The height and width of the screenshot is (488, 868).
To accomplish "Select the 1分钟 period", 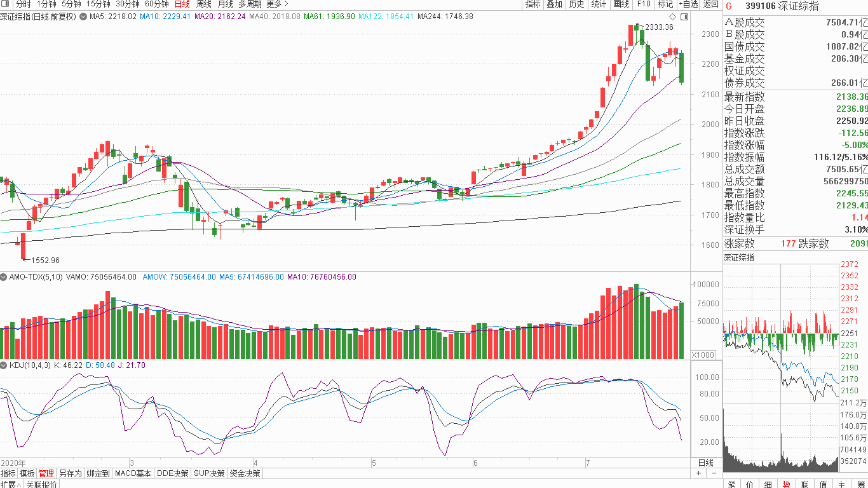I will coord(46,4).
